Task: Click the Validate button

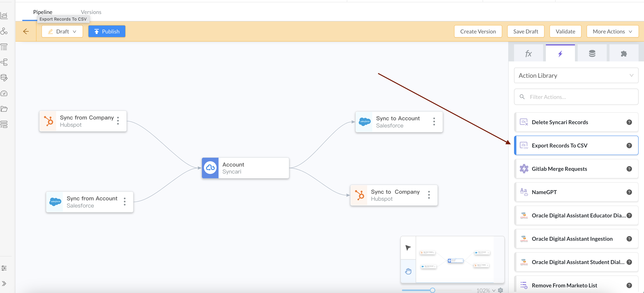Action: tap(565, 31)
